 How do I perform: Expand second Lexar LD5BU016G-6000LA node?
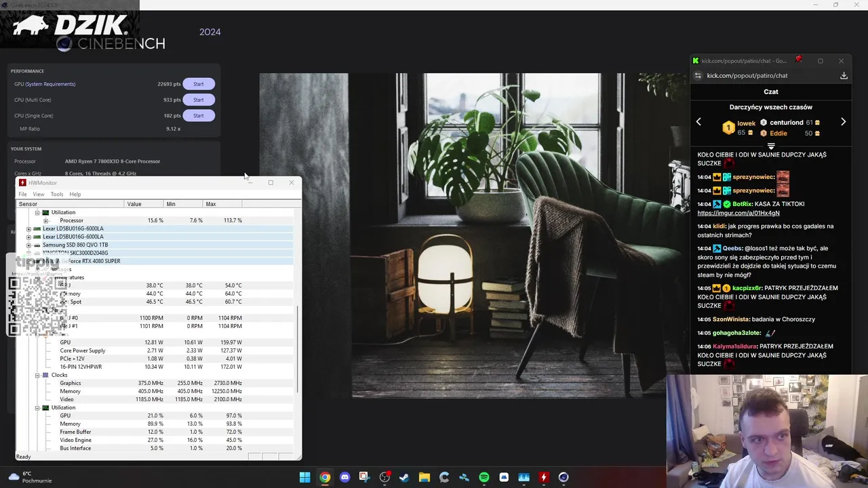pyautogui.click(x=28, y=237)
